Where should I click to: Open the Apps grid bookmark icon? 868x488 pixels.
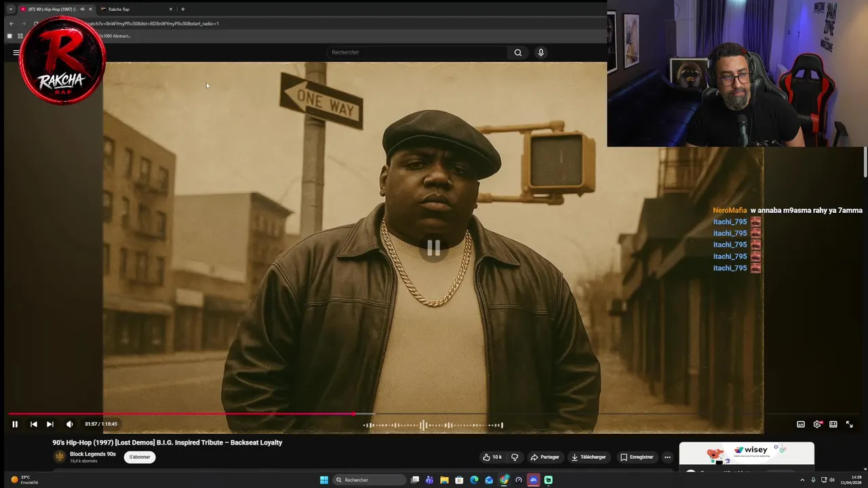click(x=20, y=36)
